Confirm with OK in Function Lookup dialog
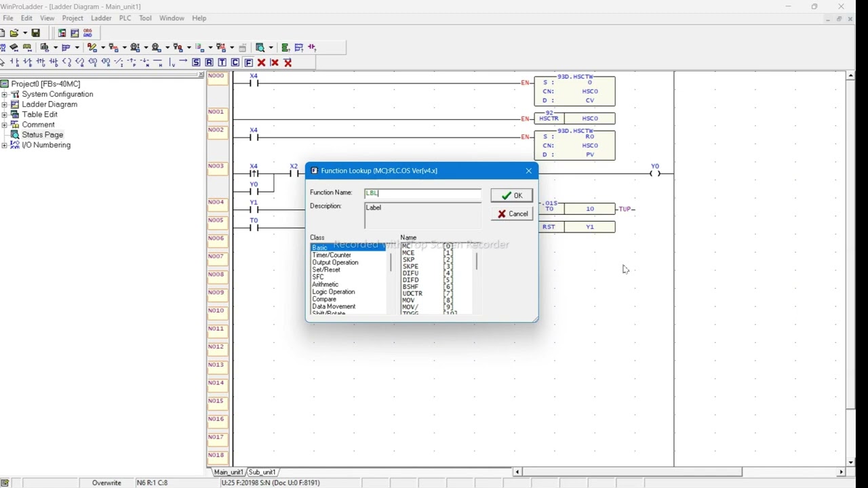 pos(511,196)
